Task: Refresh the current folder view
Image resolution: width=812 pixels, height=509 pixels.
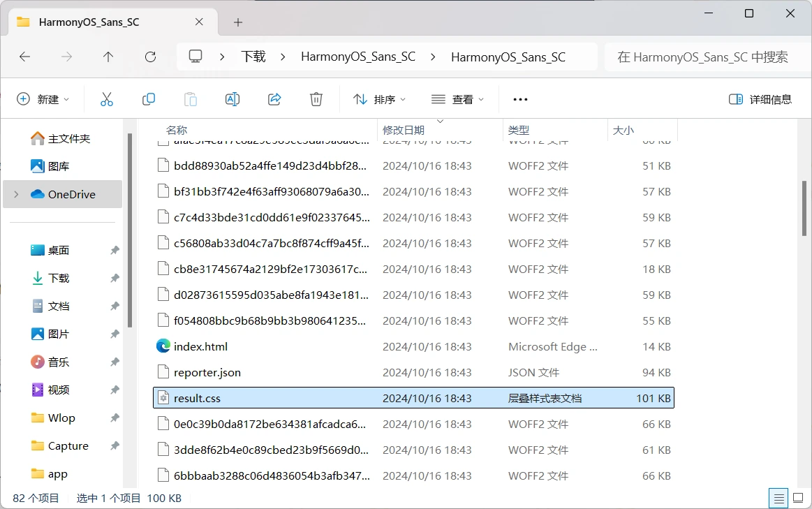Action: click(x=150, y=57)
